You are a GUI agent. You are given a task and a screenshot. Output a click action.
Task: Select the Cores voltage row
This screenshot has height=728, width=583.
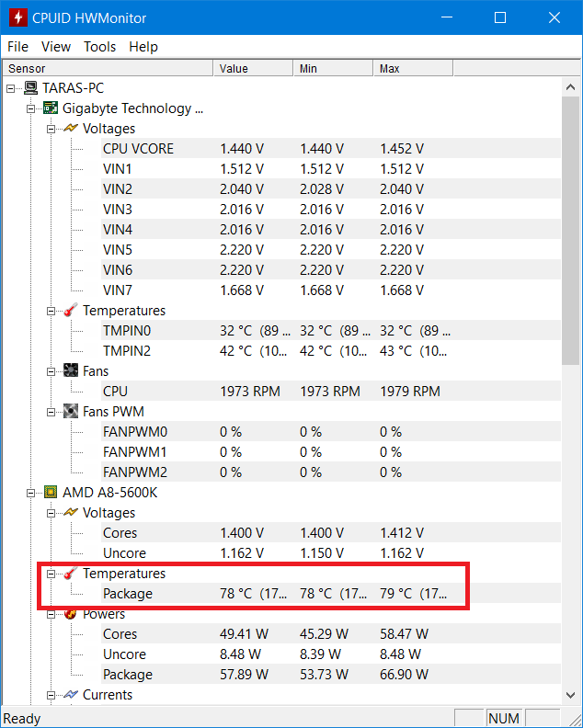pyautogui.click(x=331, y=532)
